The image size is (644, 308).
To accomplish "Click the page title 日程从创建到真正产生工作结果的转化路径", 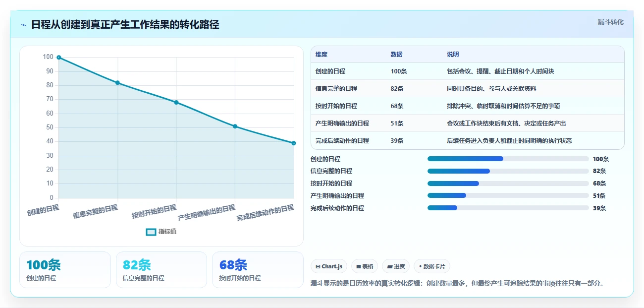I will click(x=125, y=25).
